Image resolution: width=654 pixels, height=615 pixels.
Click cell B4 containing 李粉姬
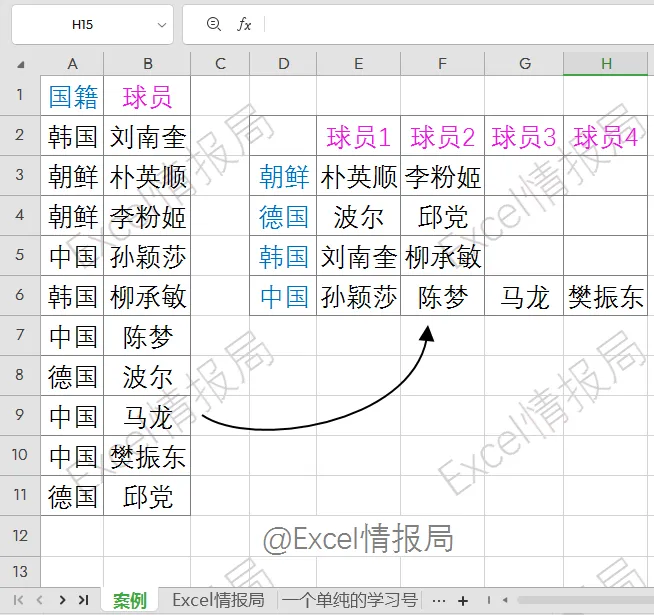click(147, 216)
